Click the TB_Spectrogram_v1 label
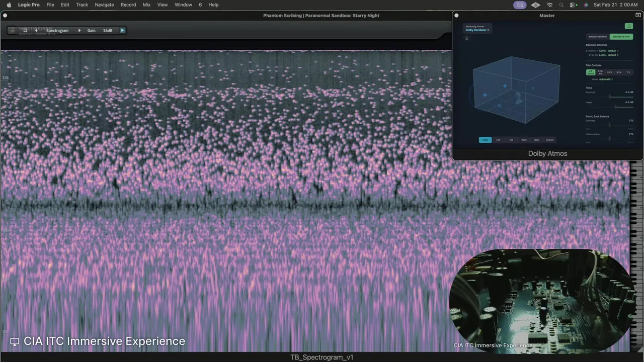 coord(322,357)
